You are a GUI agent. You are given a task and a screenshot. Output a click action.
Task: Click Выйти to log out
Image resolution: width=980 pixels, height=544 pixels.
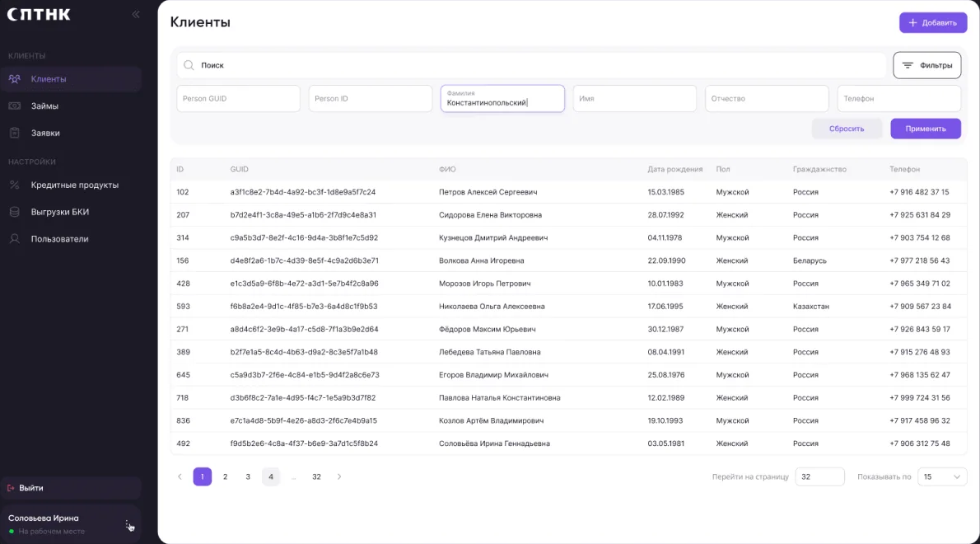point(72,488)
